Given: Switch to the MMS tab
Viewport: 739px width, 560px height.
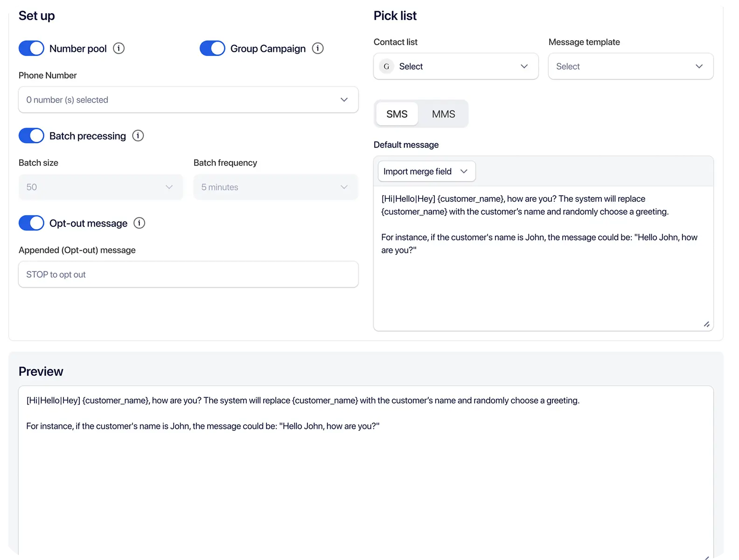Looking at the screenshot, I should pyautogui.click(x=443, y=114).
